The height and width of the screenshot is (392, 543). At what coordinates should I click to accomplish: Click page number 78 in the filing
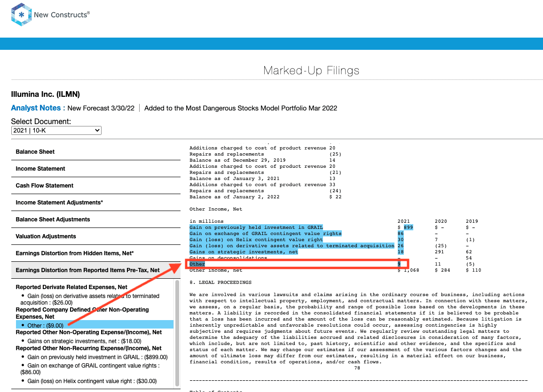[357, 368]
